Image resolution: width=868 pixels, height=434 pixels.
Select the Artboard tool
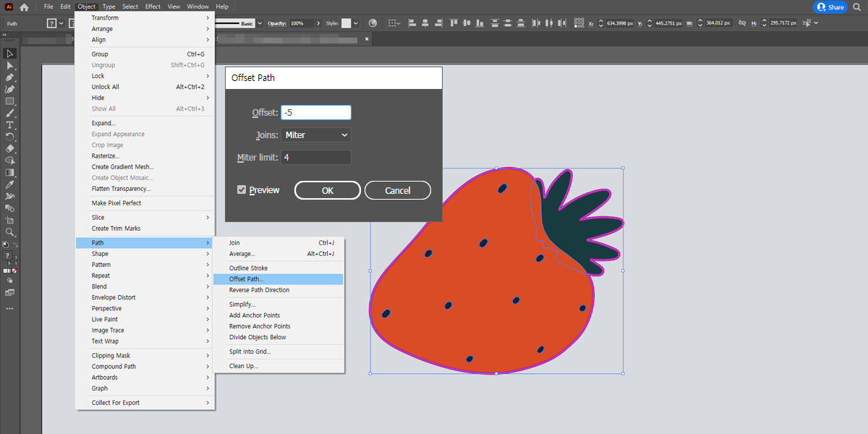click(10, 220)
